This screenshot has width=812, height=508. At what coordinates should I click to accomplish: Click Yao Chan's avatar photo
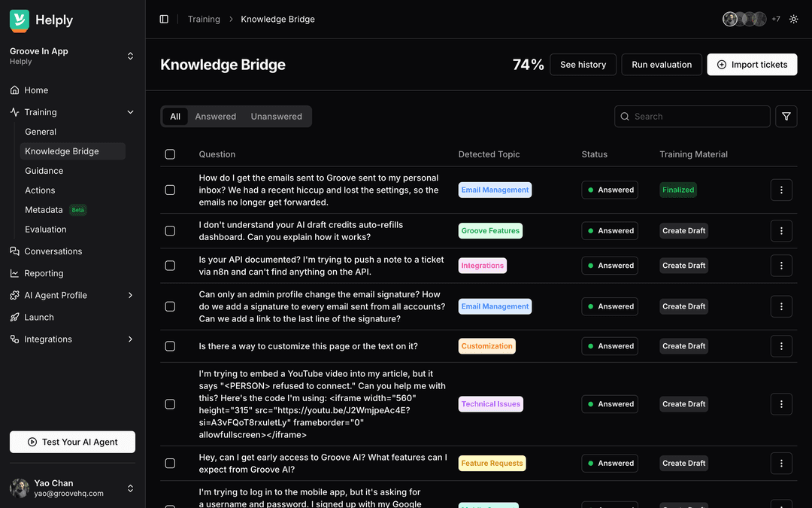[19, 488]
